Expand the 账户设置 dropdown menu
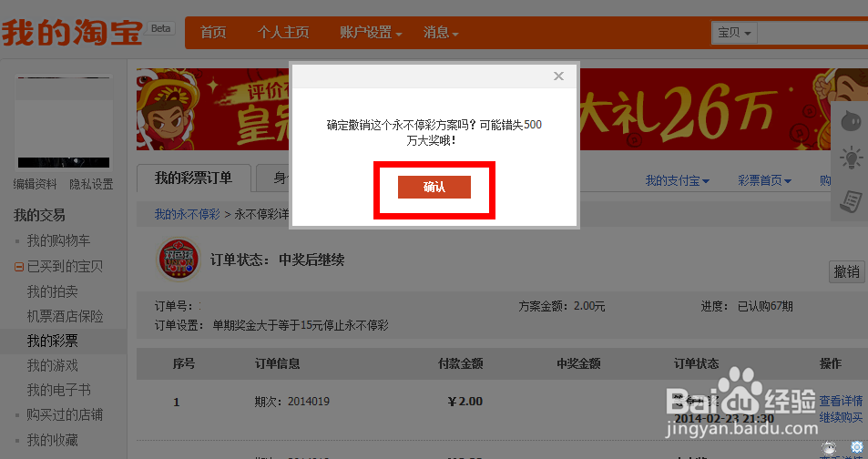Screen dimensions: 868x459 point(371,32)
